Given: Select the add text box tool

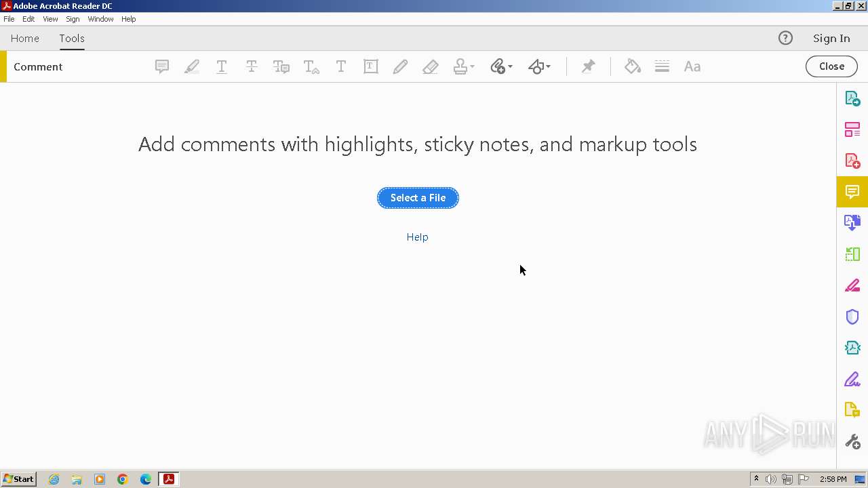Looking at the screenshot, I should pyautogui.click(x=371, y=66).
